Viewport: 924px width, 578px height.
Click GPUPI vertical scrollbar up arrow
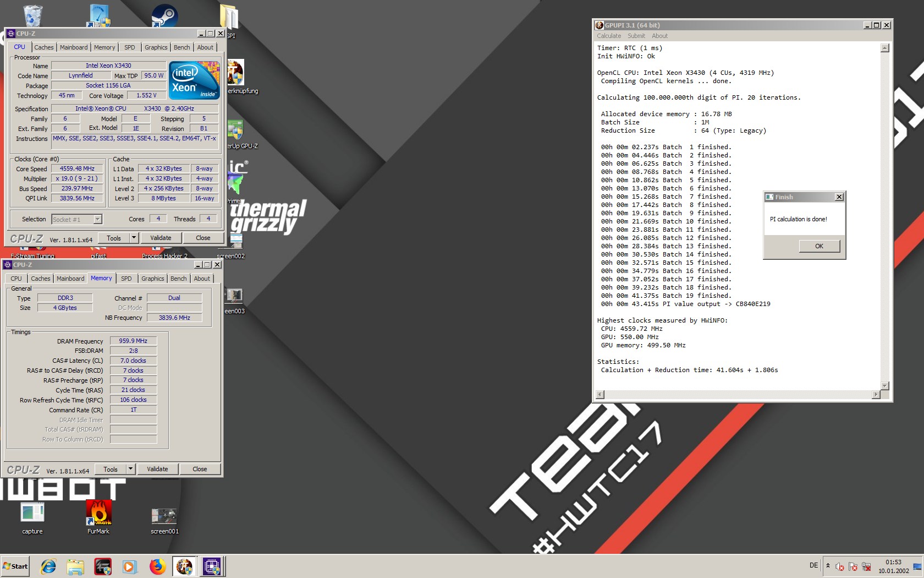click(x=885, y=48)
